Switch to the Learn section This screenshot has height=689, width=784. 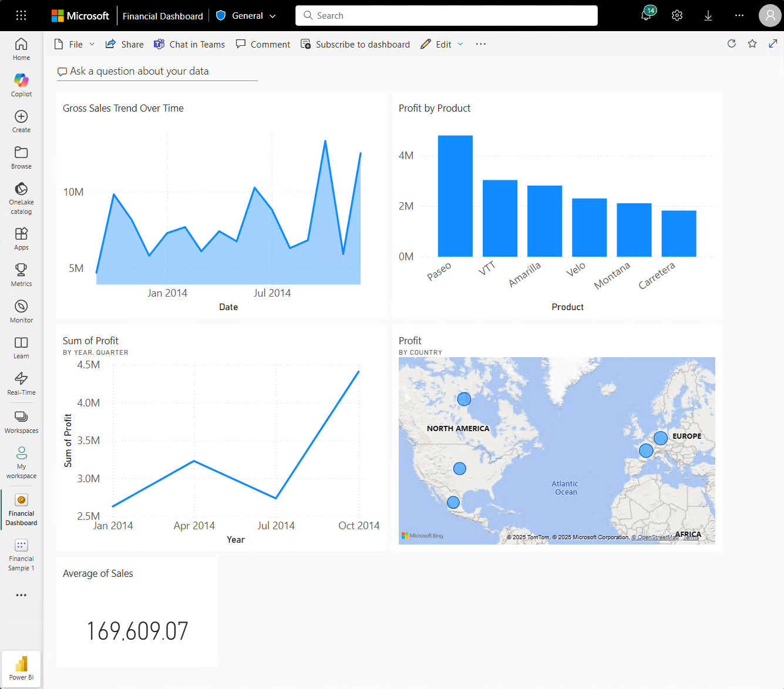point(21,346)
